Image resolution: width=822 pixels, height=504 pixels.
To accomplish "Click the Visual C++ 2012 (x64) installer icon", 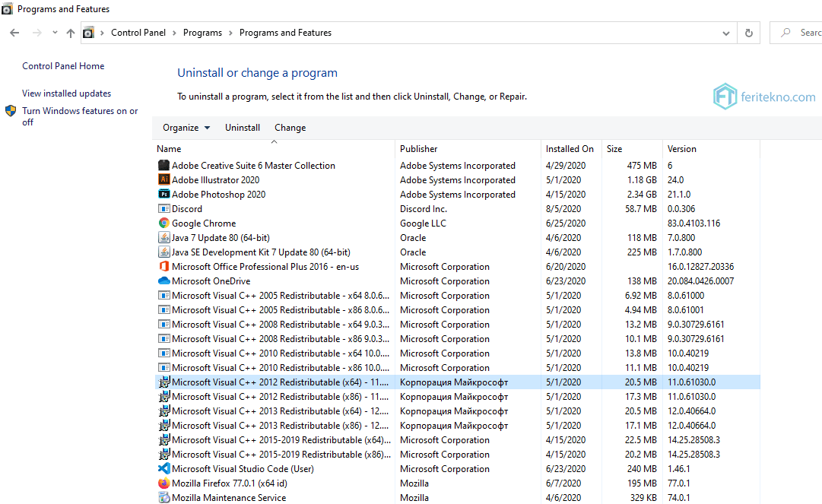I will click(164, 382).
